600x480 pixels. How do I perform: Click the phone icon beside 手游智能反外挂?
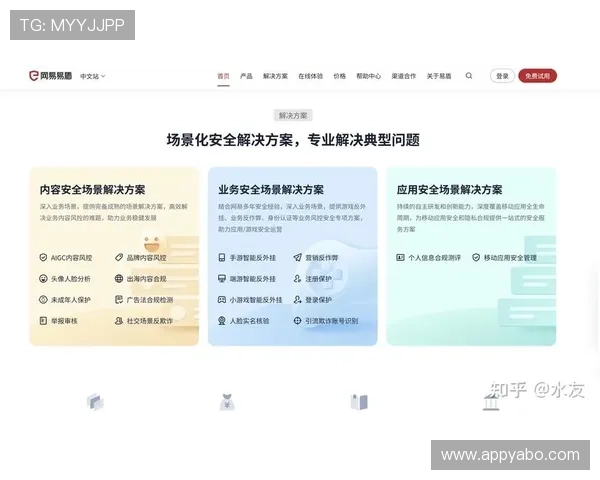tap(222, 257)
